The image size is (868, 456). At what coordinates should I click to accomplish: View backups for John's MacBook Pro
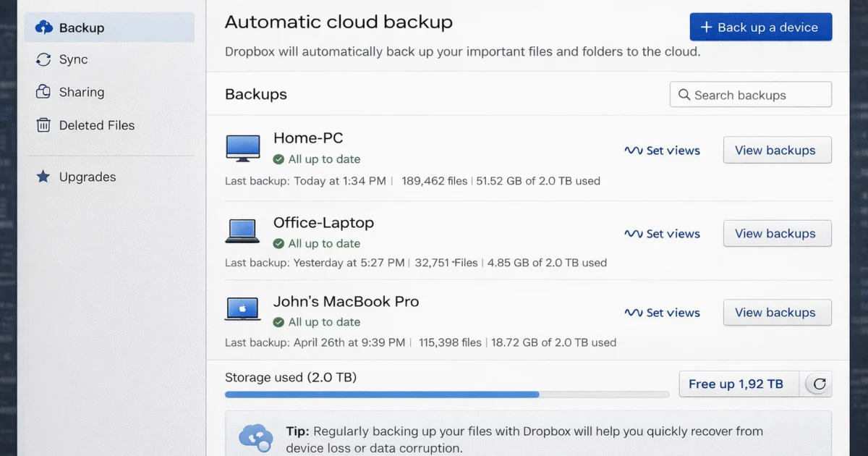tap(778, 313)
